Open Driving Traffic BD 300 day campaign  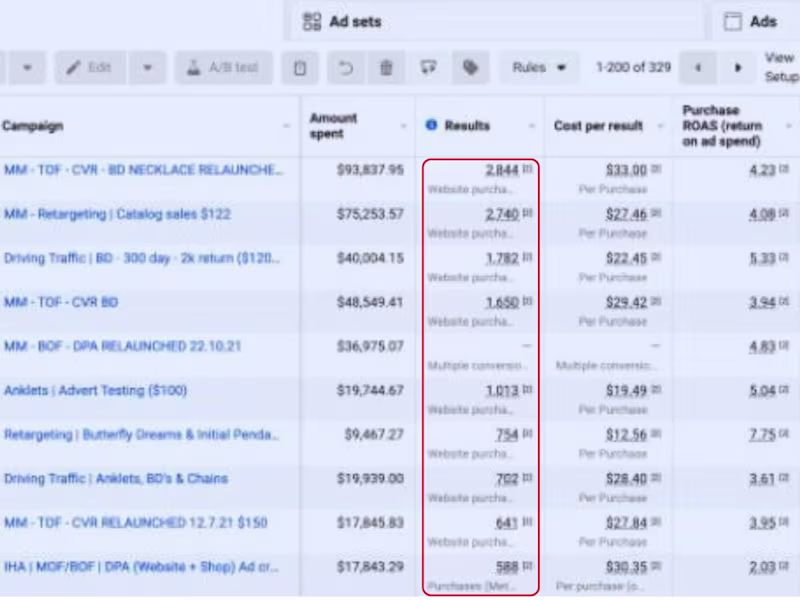click(142, 258)
